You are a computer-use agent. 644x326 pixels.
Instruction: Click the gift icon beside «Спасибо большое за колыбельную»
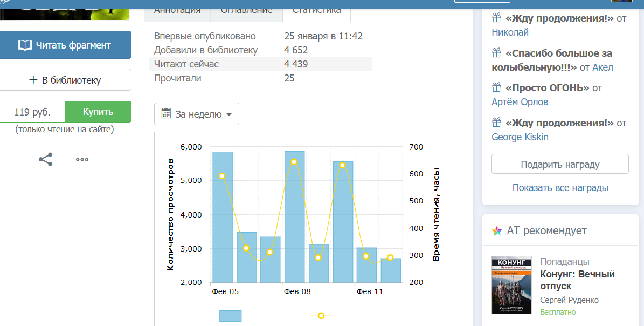tap(497, 53)
